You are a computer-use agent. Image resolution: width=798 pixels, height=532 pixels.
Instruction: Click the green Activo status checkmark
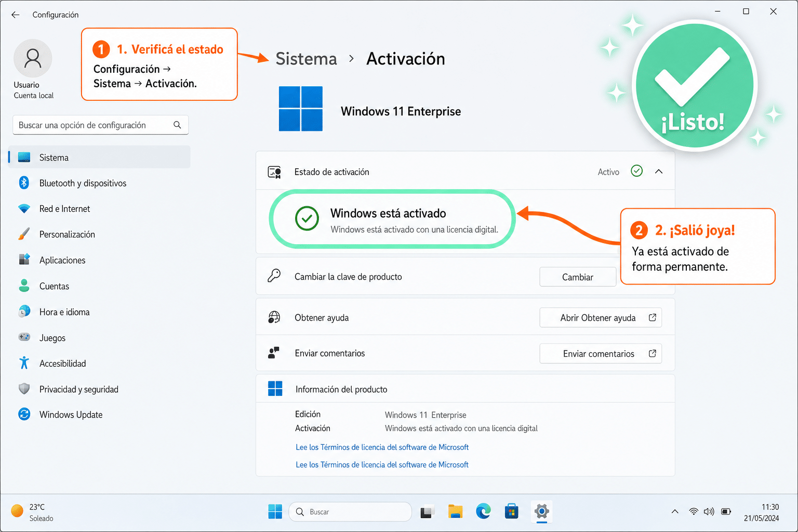pos(636,171)
